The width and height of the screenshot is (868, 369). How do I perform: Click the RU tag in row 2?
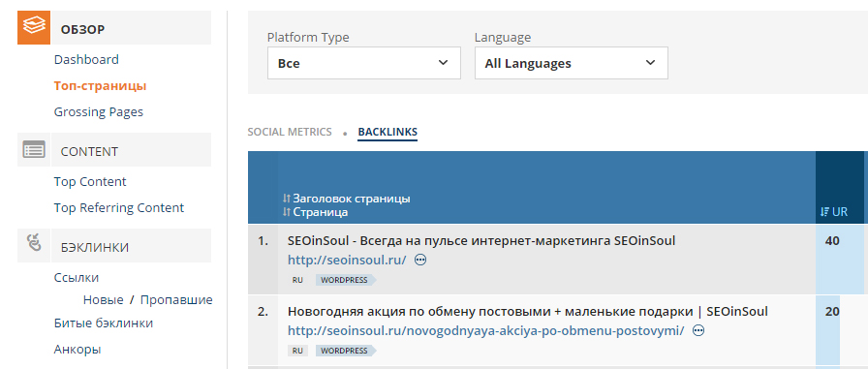tap(297, 351)
